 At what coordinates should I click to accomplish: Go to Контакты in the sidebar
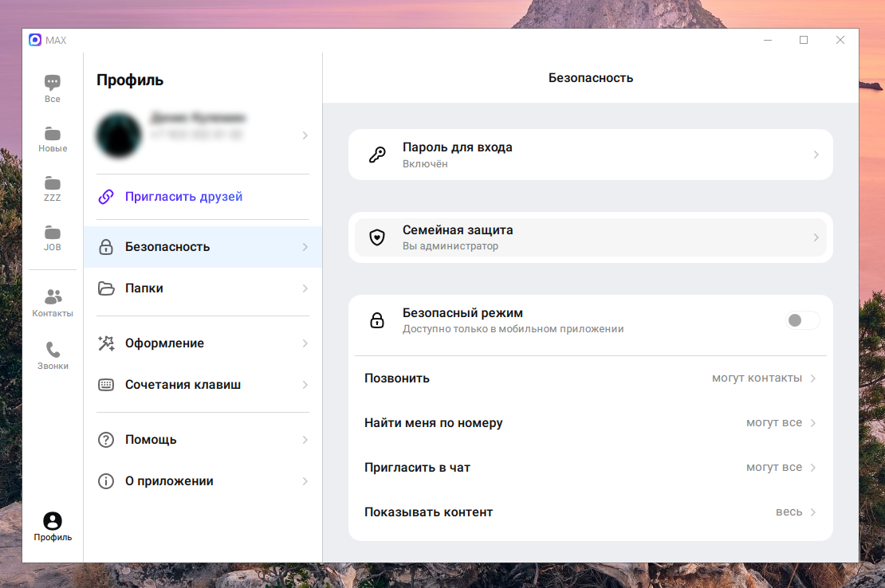[53, 298]
